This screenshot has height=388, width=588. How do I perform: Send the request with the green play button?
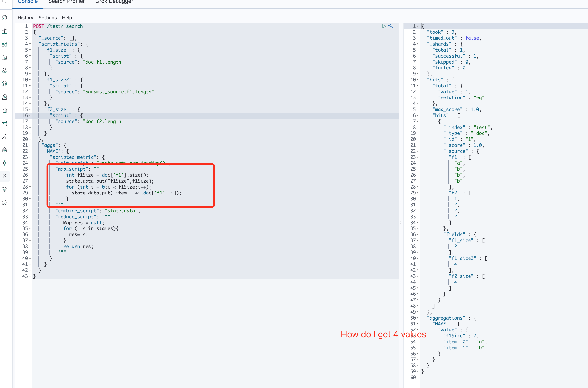tap(384, 26)
